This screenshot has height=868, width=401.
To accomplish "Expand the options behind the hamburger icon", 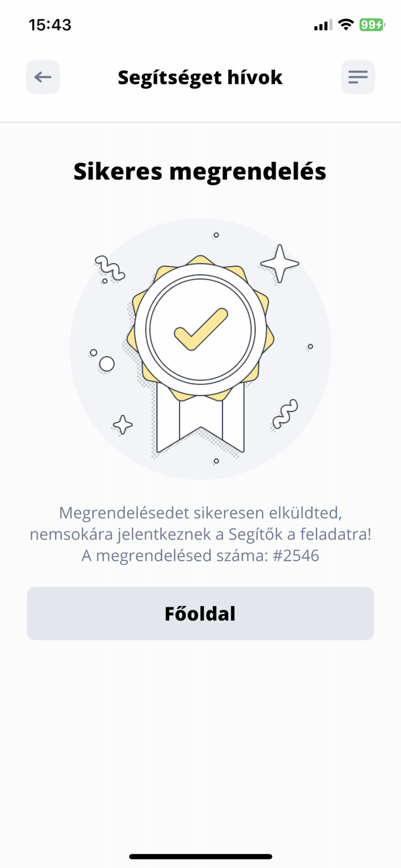I will 358,77.
